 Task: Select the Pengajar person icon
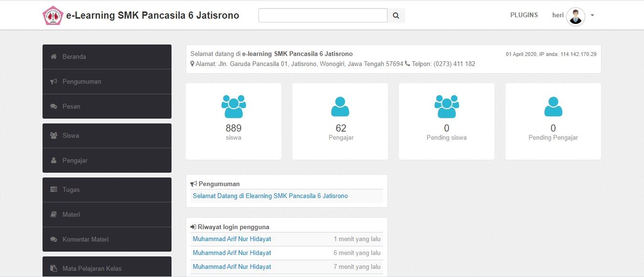pyautogui.click(x=54, y=160)
